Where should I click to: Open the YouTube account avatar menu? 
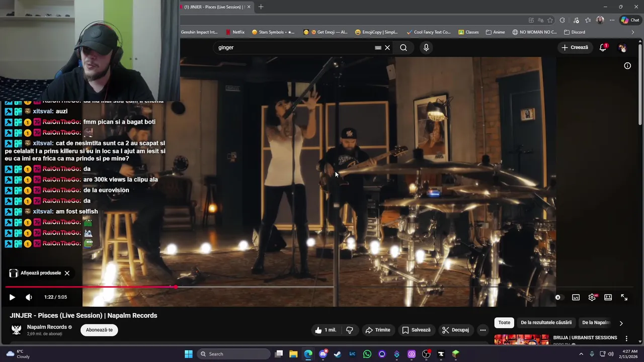point(622,47)
